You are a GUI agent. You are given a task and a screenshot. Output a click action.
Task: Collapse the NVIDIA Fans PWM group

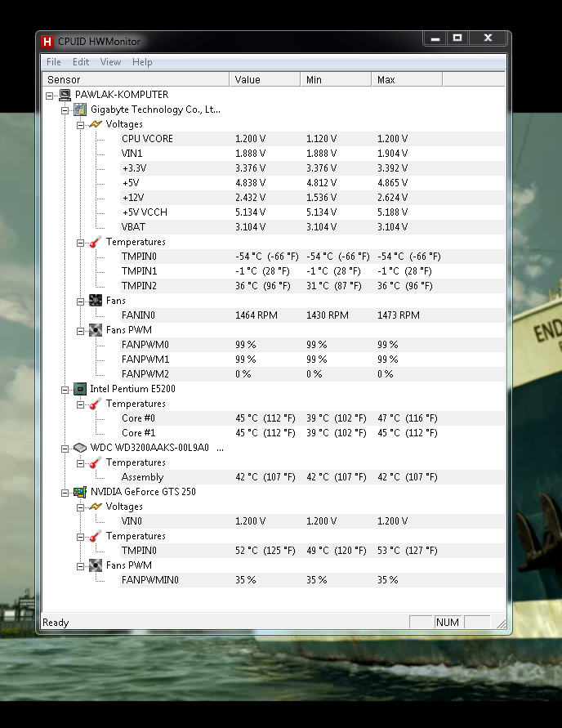tap(80, 566)
